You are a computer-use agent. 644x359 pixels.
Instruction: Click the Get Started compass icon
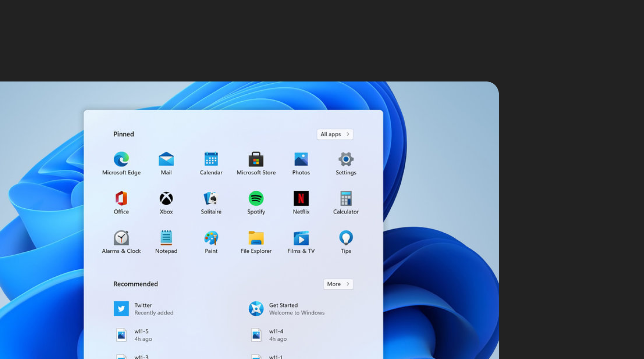point(256,309)
